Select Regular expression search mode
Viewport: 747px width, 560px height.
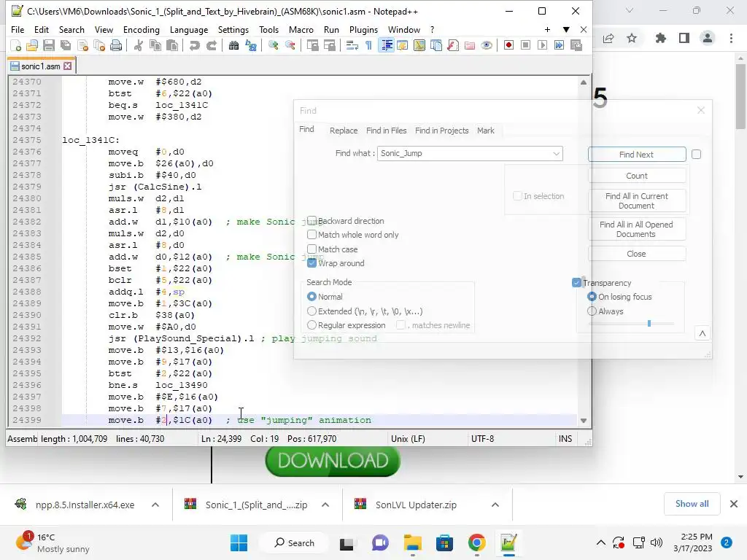pyautogui.click(x=311, y=324)
